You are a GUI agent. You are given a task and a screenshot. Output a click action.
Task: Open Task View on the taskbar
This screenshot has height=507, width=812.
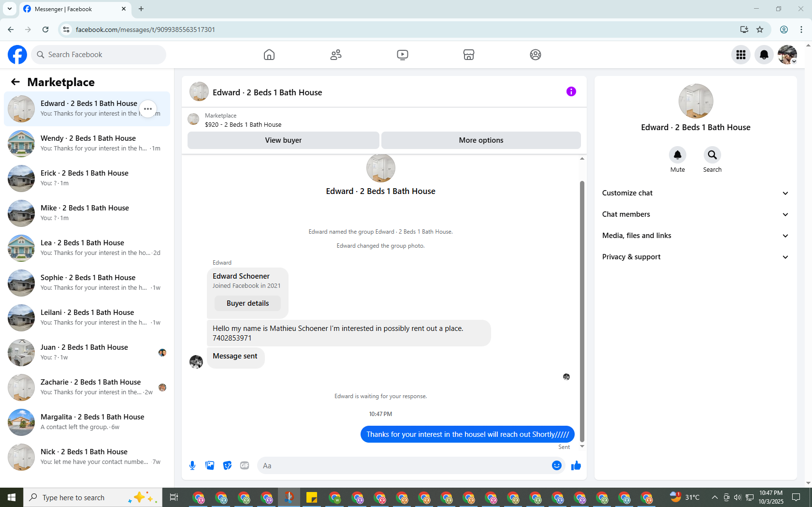click(174, 497)
